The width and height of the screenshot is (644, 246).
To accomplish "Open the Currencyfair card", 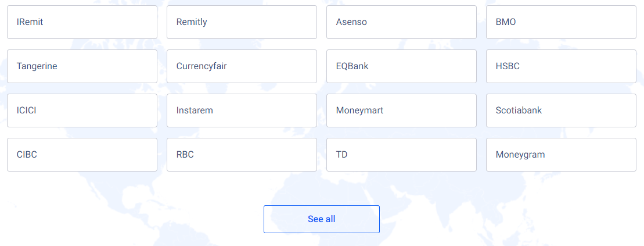I will [242, 66].
